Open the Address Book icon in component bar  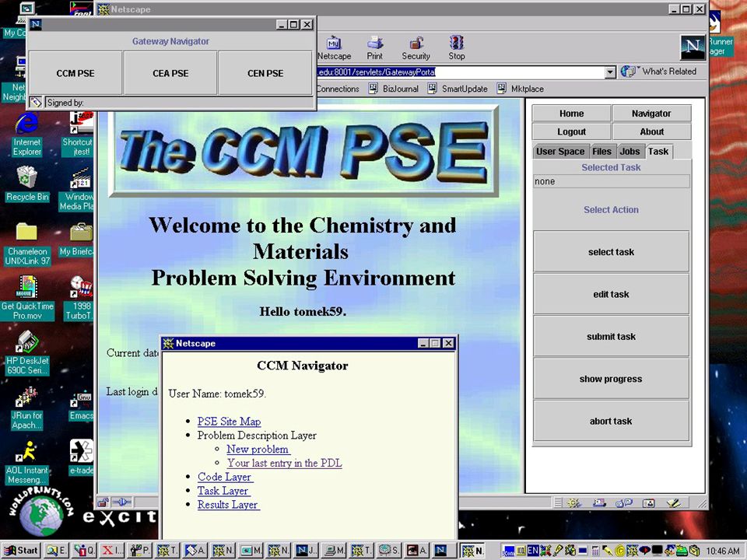click(648, 502)
